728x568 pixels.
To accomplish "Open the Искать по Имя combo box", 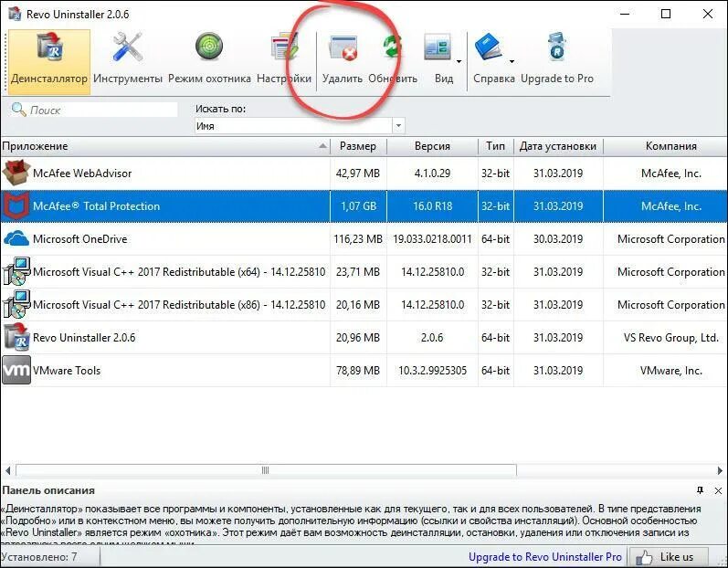I will (300, 126).
